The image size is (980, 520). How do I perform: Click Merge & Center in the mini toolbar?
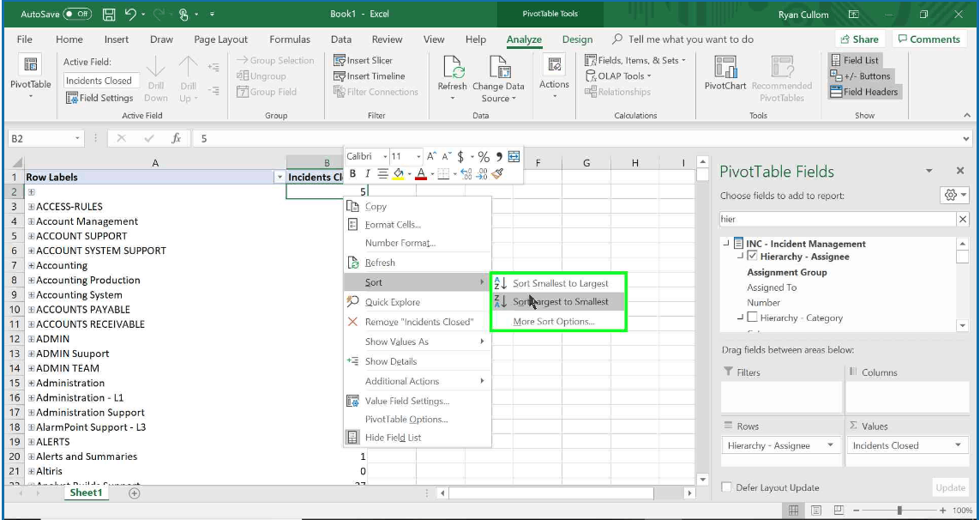tap(514, 156)
